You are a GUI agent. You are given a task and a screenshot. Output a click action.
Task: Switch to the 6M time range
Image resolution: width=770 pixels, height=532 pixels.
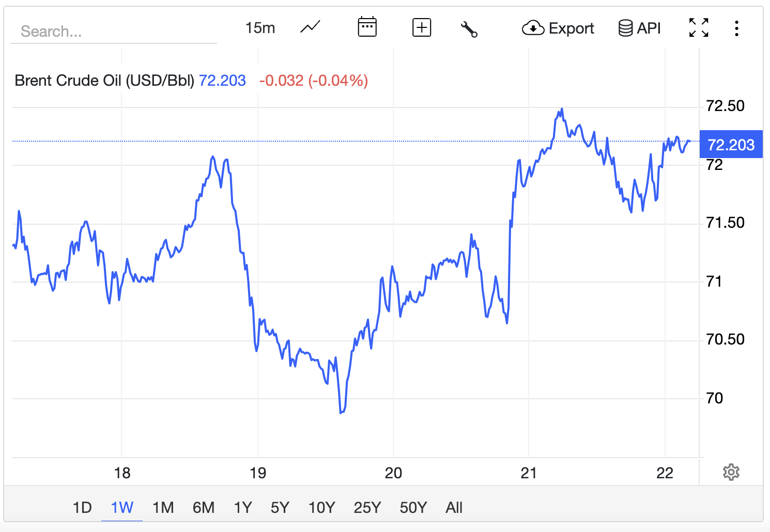pos(204,507)
